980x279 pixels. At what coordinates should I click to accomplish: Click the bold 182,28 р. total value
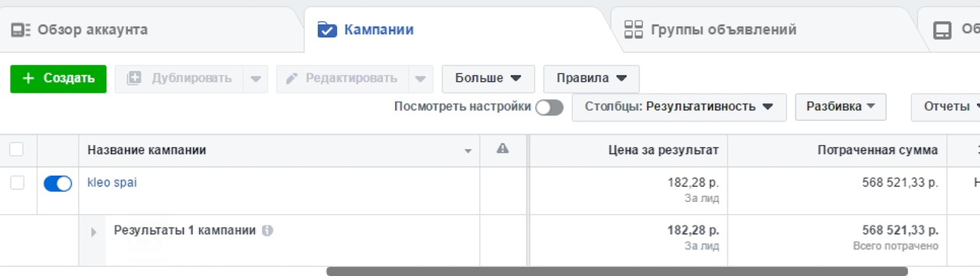(x=693, y=230)
